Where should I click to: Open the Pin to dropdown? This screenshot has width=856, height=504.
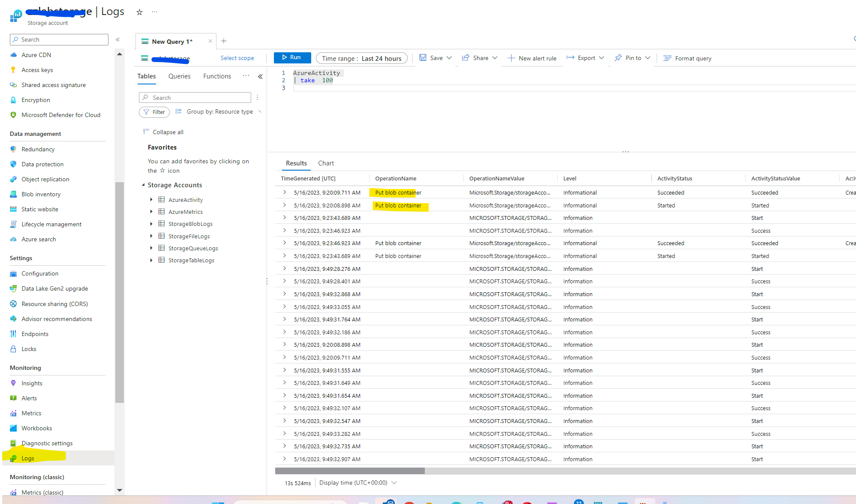(633, 58)
